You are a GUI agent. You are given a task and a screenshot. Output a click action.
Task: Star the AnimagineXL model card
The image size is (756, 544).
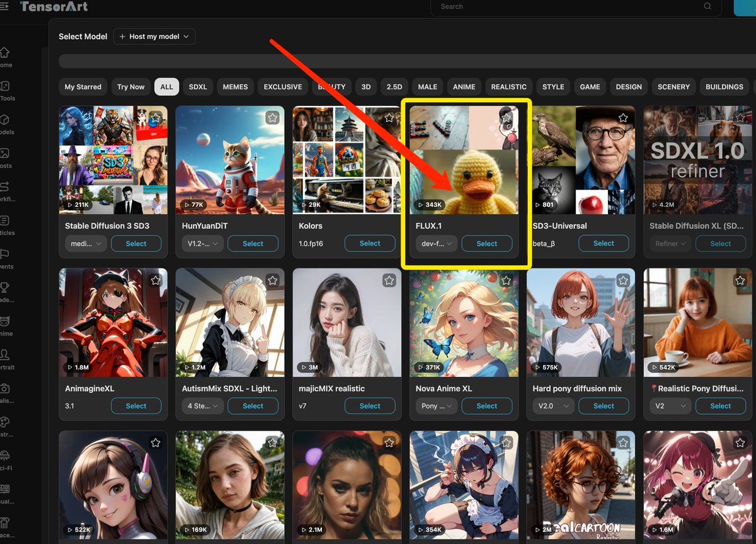point(156,281)
